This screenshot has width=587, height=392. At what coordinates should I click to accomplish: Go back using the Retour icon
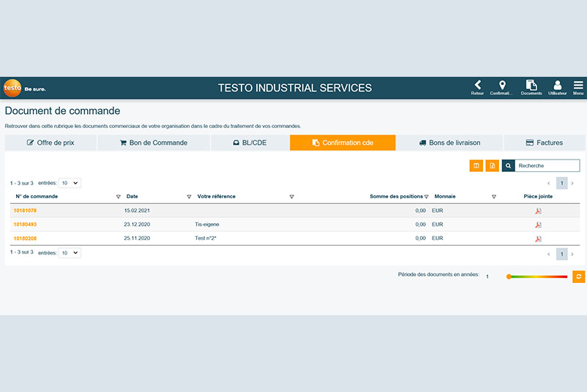[477, 88]
